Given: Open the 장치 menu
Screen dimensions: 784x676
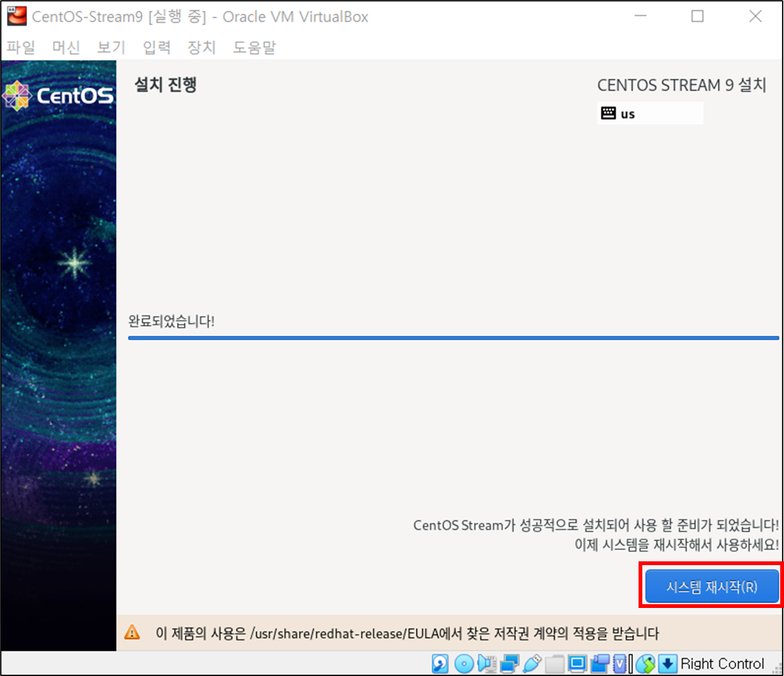Looking at the screenshot, I should pyautogui.click(x=202, y=47).
